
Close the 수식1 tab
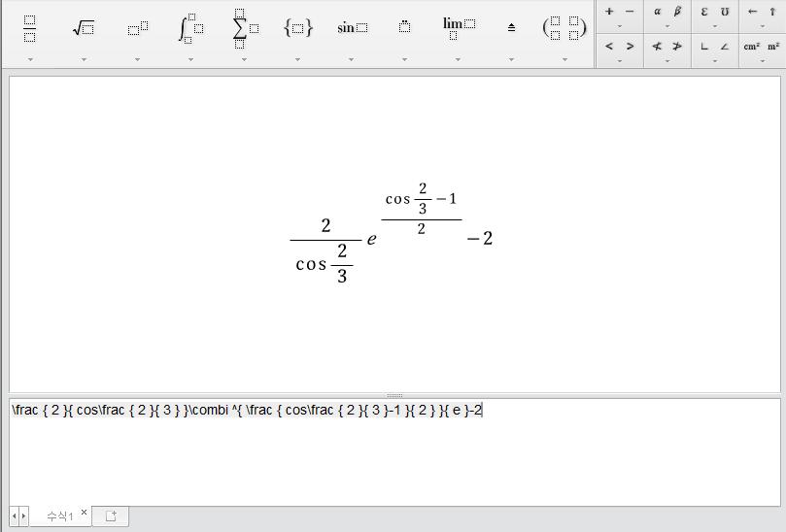84,513
